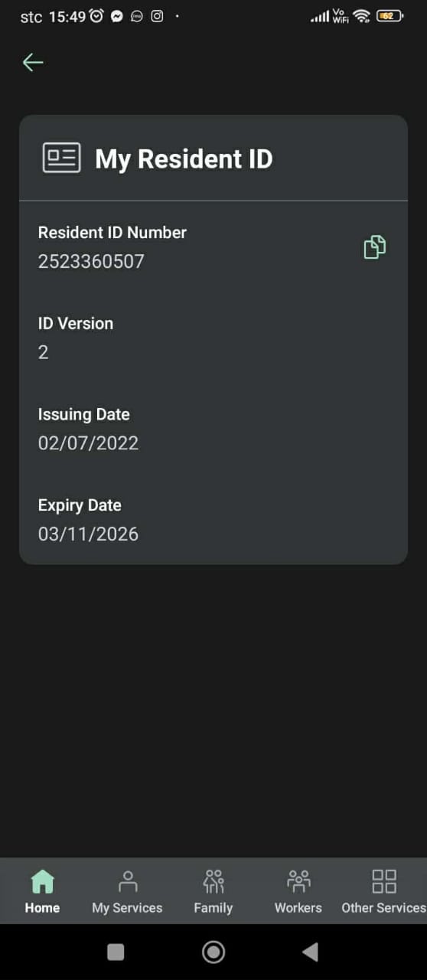Open the Workers group icon
The image size is (427, 980).
pos(298,881)
